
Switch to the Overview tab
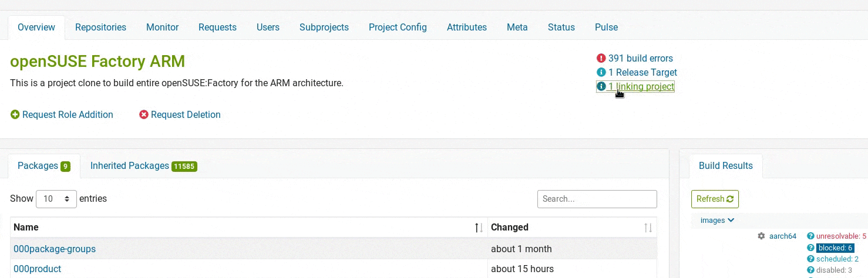36,27
